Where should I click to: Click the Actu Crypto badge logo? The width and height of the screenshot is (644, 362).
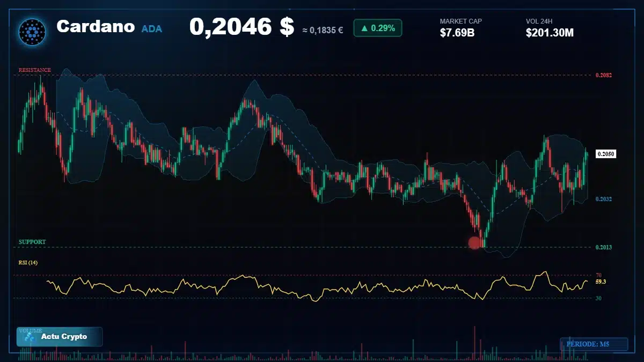pos(30,337)
